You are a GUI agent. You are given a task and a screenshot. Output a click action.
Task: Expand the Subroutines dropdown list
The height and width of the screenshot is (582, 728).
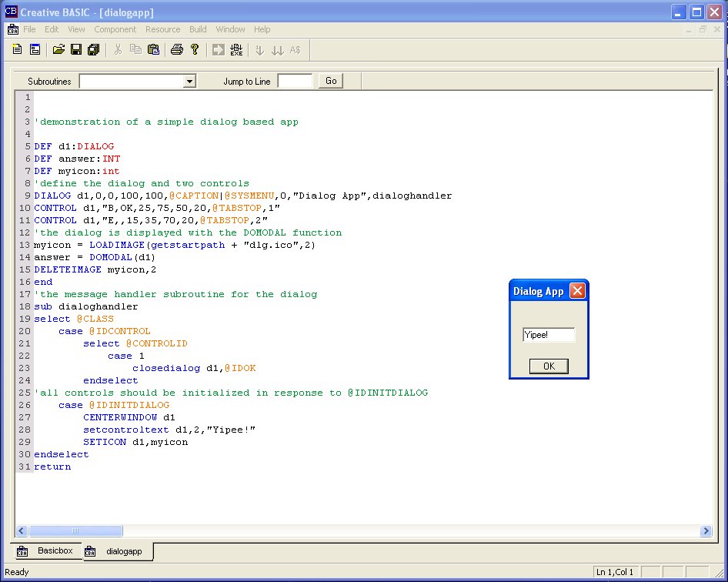click(x=189, y=82)
